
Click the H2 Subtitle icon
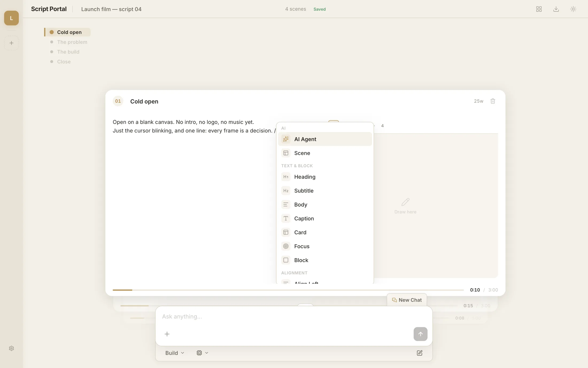tap(286, 191)
